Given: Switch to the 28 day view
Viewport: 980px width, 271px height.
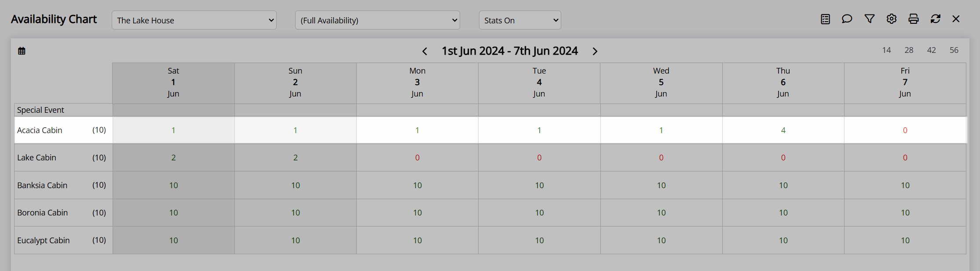Looking at the screenshot, I should 909,50.
